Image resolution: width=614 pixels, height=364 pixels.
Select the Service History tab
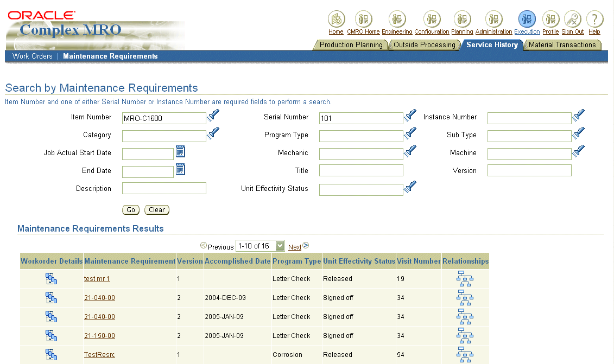click(x=492, y=45)
